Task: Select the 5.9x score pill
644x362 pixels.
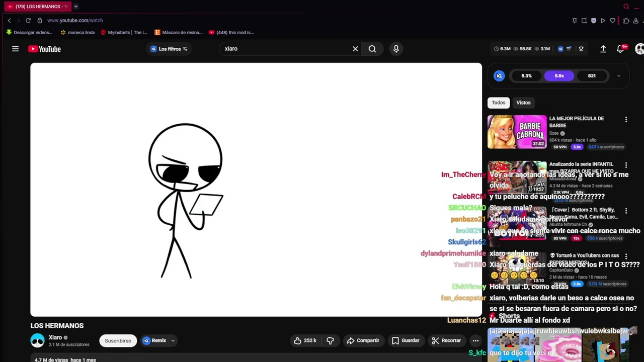Action: coord(559,76)
